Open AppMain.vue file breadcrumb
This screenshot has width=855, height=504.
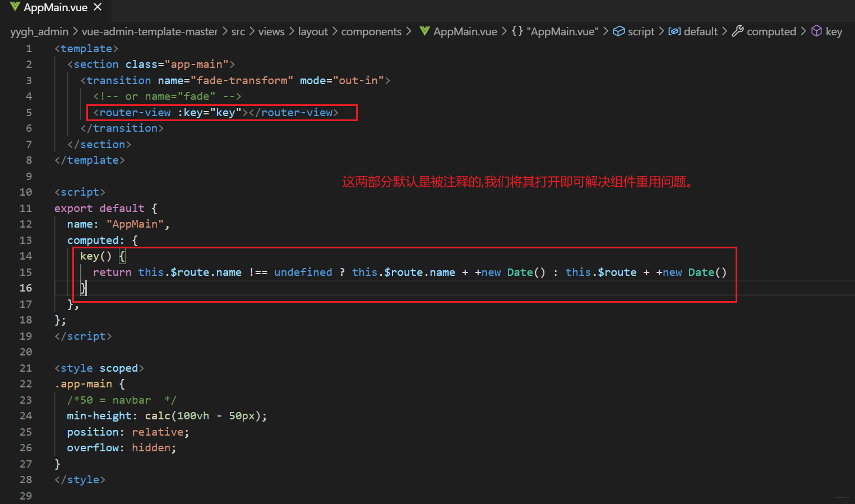[465, 32]
